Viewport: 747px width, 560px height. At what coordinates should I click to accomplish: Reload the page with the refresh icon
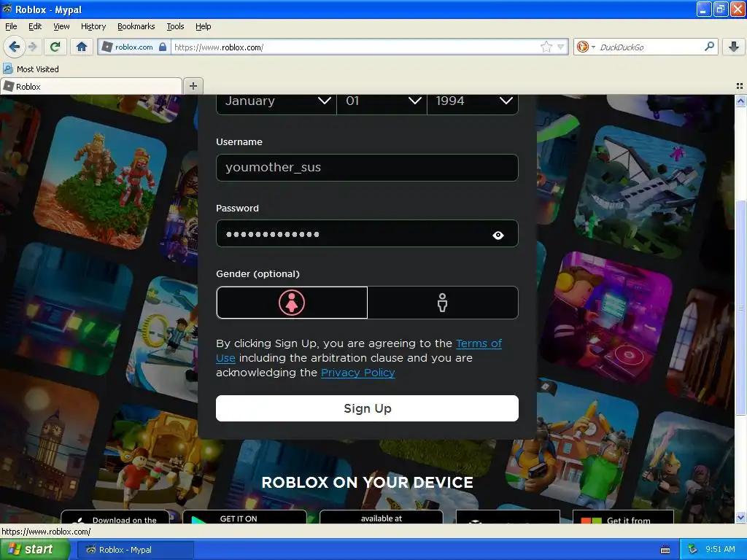[55, 47]
